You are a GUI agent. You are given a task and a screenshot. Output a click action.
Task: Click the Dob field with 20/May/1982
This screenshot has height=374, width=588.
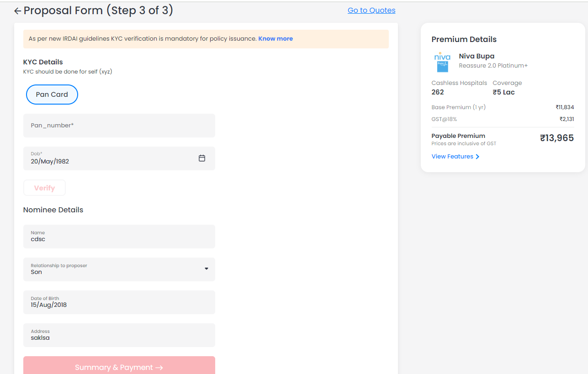(110, 158)
